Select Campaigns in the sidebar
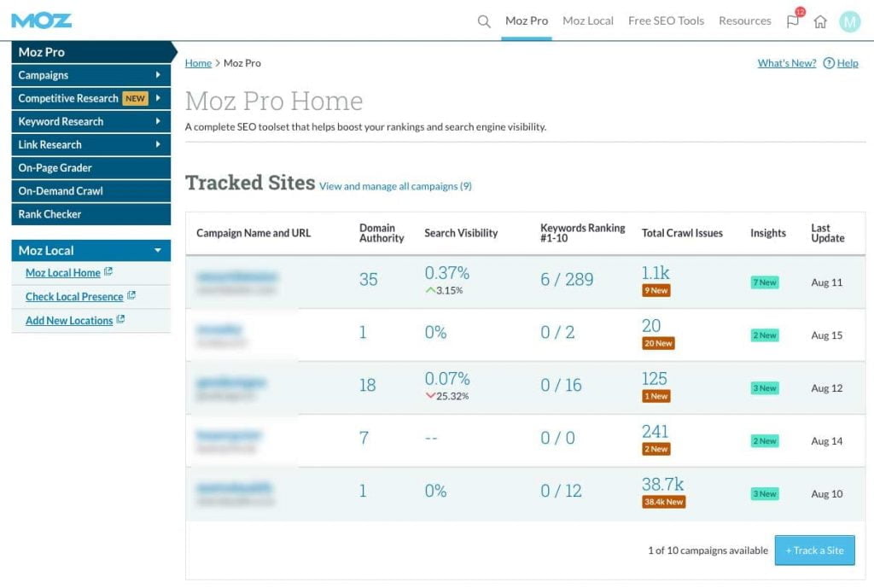 coord(90,75)
